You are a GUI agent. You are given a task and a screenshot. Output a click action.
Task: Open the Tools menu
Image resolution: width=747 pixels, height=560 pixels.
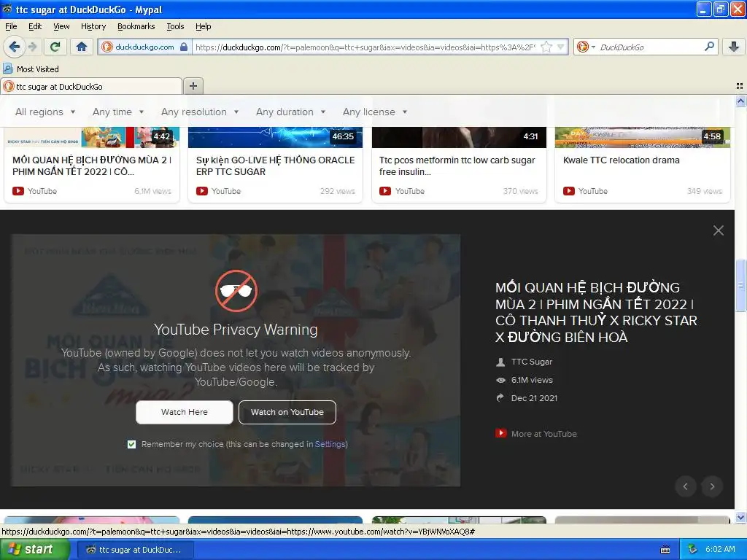pyautogui.click(x=175, y=26)
